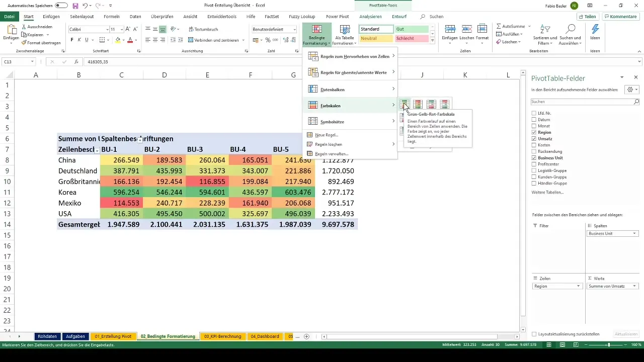Open number format Benutzerdefiniert dropdown
The height and width of the screenshot is (362, 644).
coord(294,29)
